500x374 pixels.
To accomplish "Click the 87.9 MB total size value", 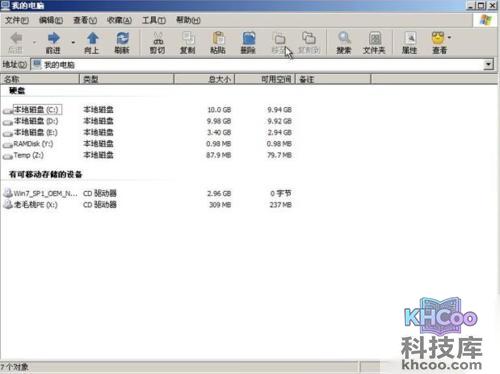I will point(219,155).
